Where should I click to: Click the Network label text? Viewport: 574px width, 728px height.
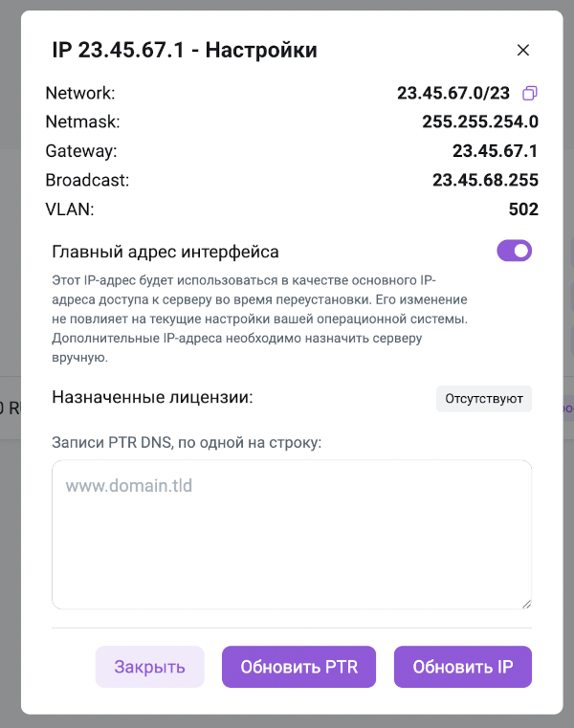79,94
